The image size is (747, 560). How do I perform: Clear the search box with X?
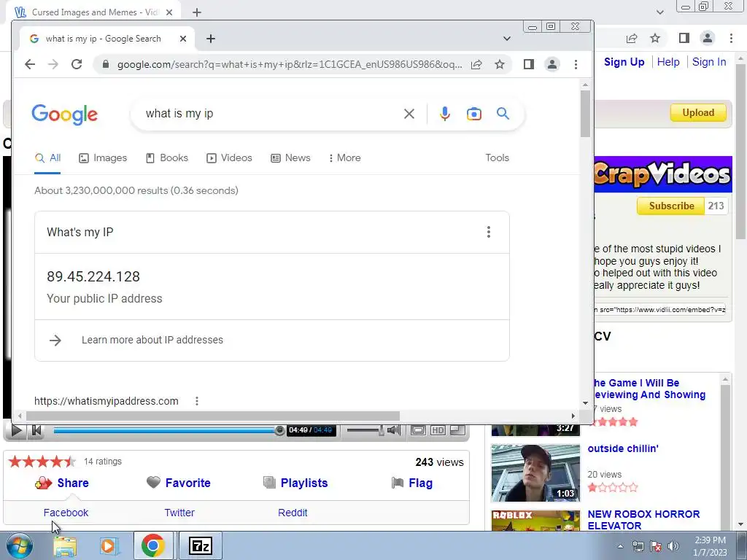click(x=409, y=114)
